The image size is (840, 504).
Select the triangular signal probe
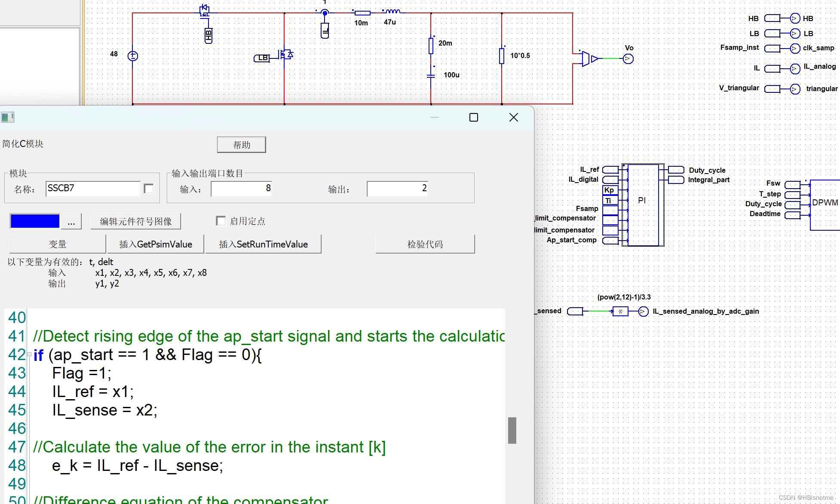(795, 89)
